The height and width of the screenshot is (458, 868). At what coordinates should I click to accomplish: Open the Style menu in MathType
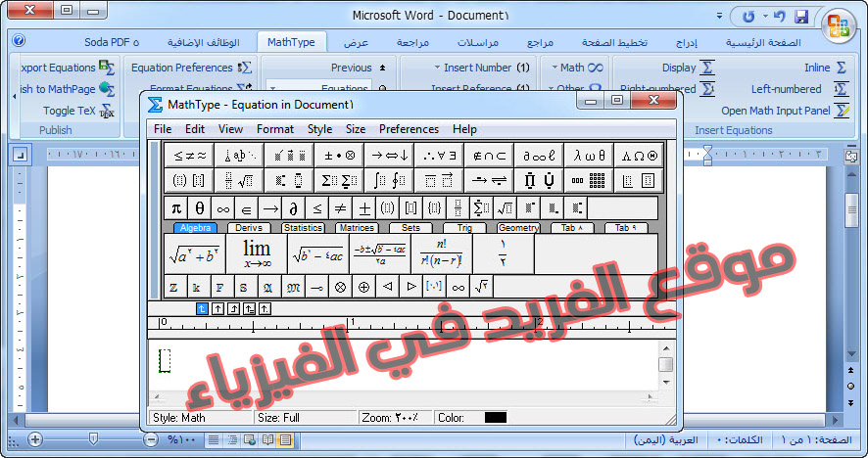320,129
